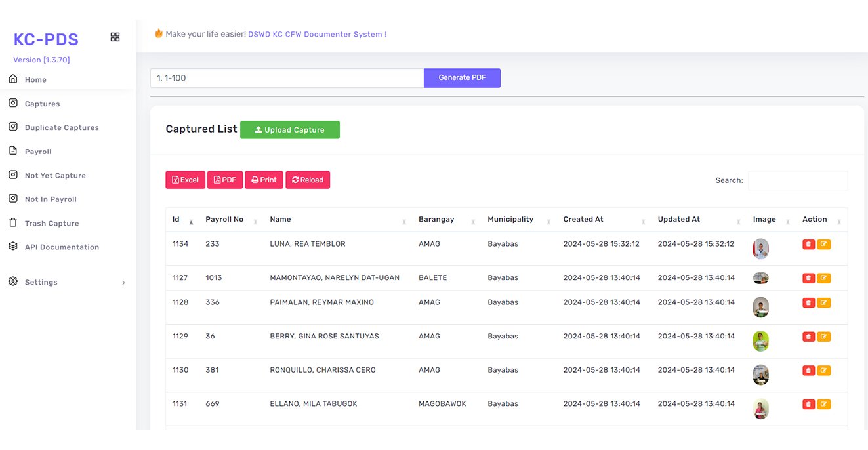
Task: Click the Payroll document icon
Action: point(12,151)
